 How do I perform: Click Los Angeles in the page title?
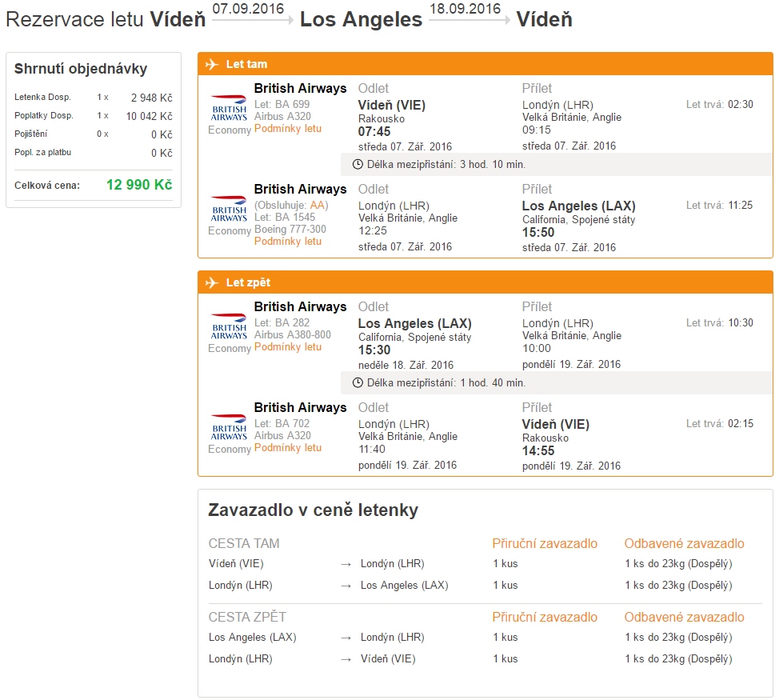(362, 20)
